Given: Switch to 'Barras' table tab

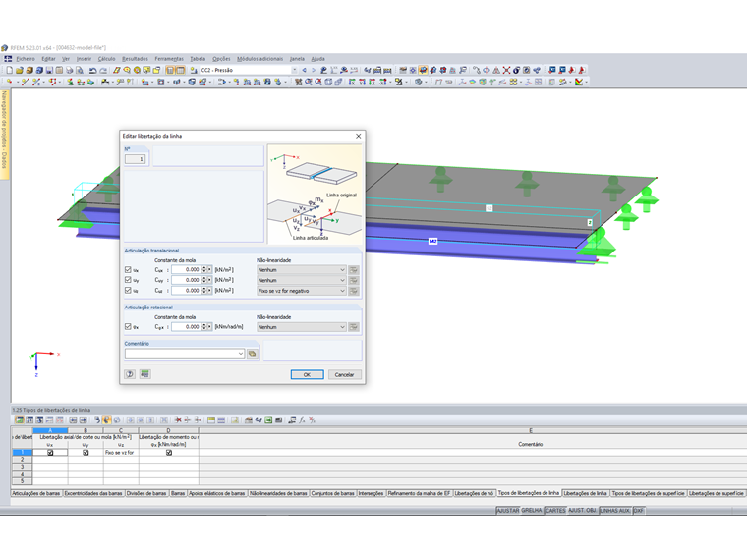Looking at the screenshot, I should 178,493.
